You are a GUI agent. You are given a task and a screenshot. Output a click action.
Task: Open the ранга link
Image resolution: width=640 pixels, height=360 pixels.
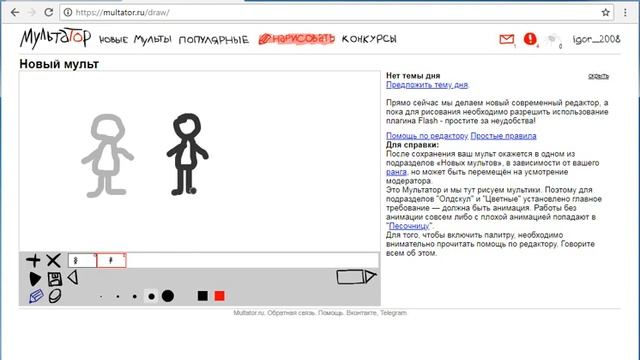tap(396, 172)
